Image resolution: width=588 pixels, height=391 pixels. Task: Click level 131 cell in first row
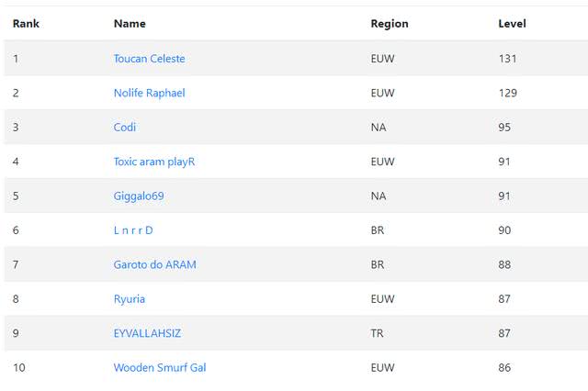coord(507,59)
